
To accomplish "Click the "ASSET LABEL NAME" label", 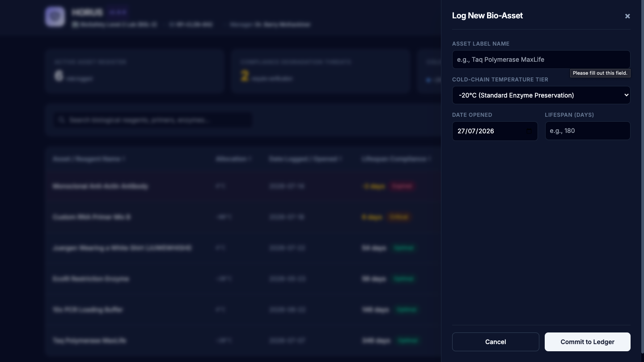I will 481,44.
